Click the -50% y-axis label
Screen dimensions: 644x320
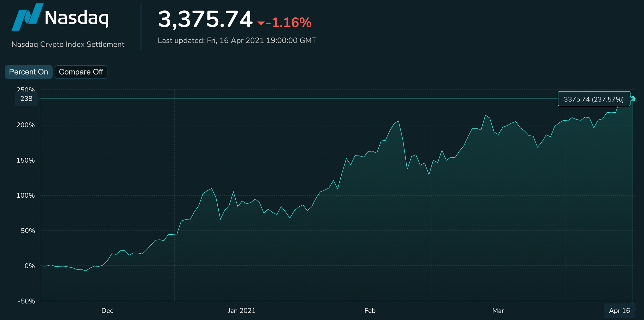tap(26, 301)
